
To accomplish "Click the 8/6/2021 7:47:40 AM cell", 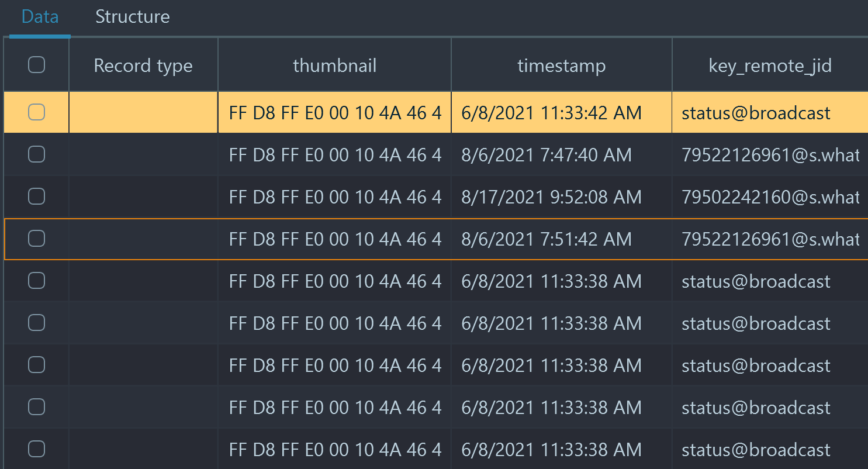I will pyautogui.click(x=562, y=154).
